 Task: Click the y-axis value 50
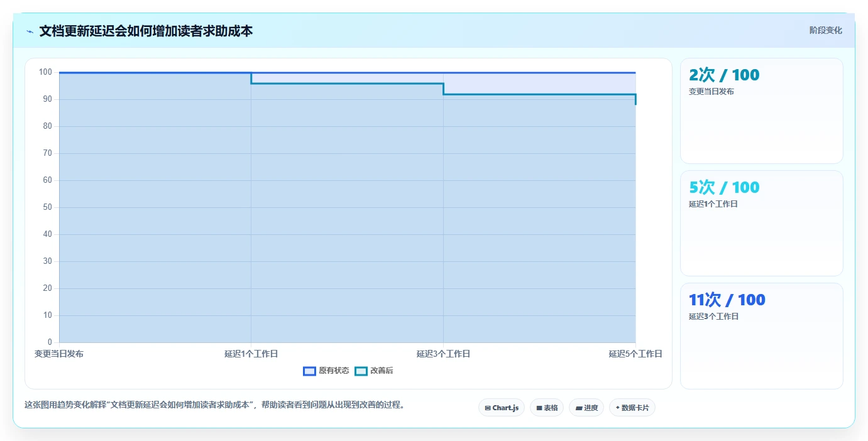[47, 207]
